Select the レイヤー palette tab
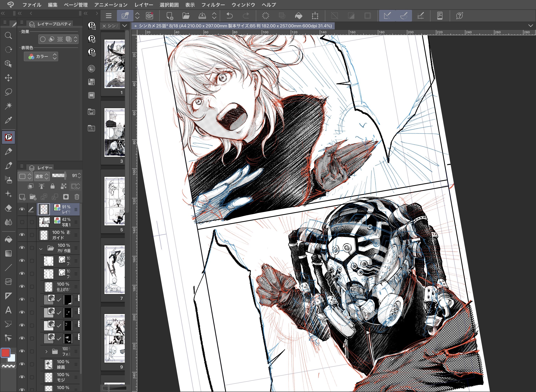536x392 pixels. coord(41,168)
